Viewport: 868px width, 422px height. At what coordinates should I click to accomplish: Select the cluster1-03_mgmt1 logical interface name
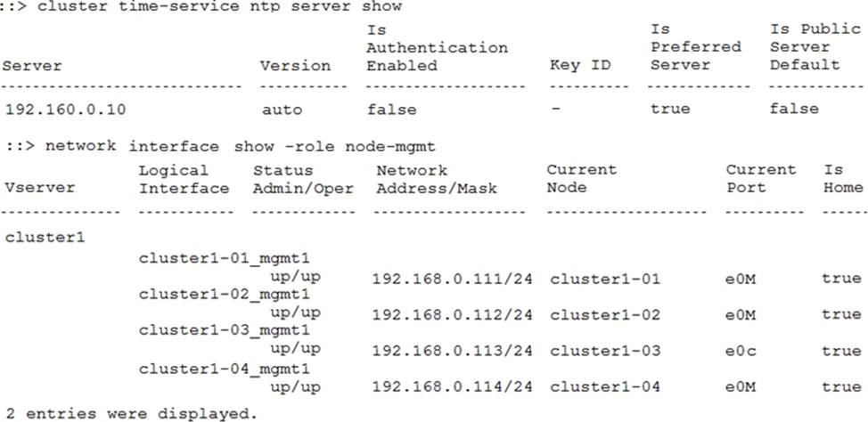pos(225,330)
